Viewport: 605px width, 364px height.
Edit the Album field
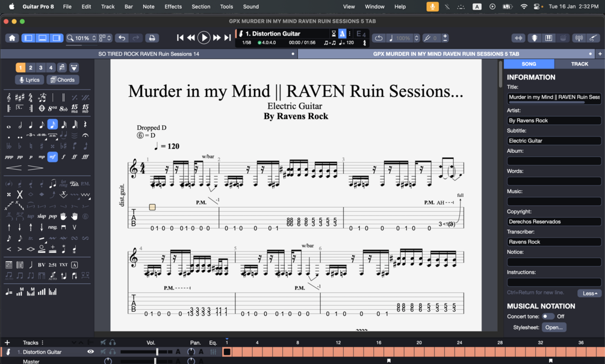click(554, 161)
